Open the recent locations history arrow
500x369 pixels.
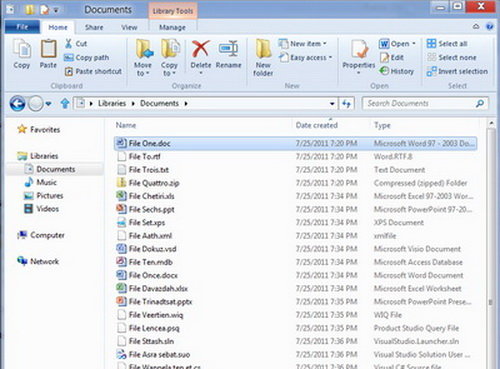pyautogui.click(x=49, y=104)
